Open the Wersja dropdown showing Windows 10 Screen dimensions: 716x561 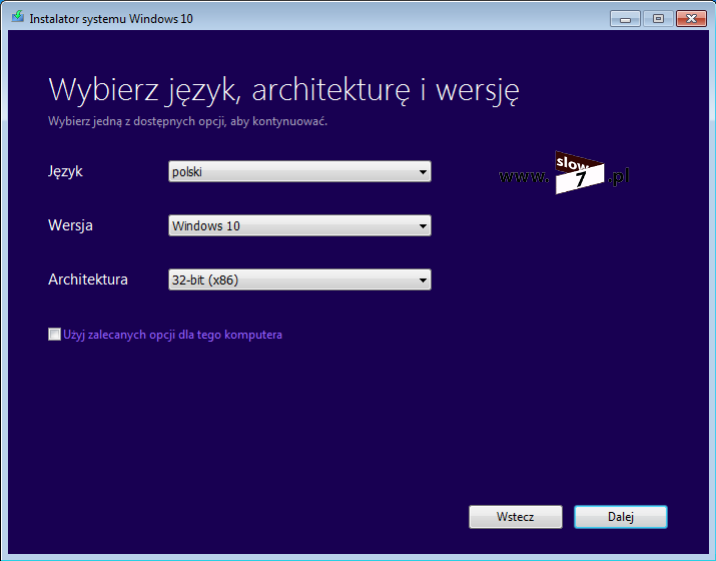pyautogui.click(x=300, y=225)
